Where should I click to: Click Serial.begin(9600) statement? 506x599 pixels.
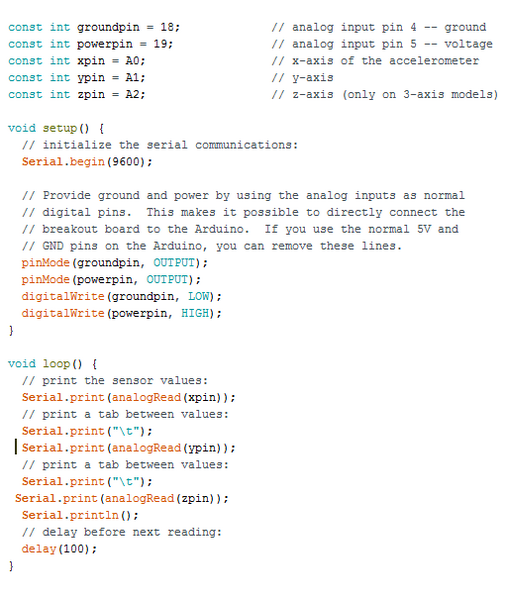click(87, 162)
